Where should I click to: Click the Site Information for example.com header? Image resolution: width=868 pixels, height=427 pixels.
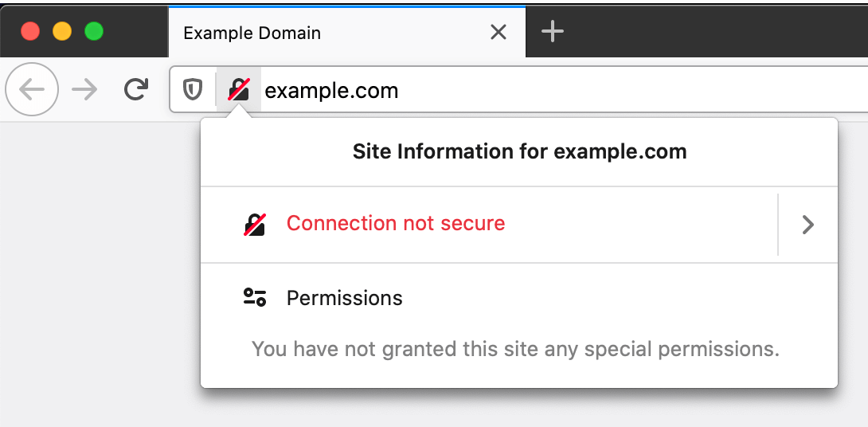click(519, 151)
